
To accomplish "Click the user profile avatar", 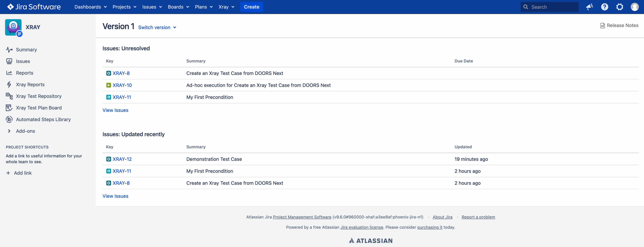I will click(x=634, y=7).
